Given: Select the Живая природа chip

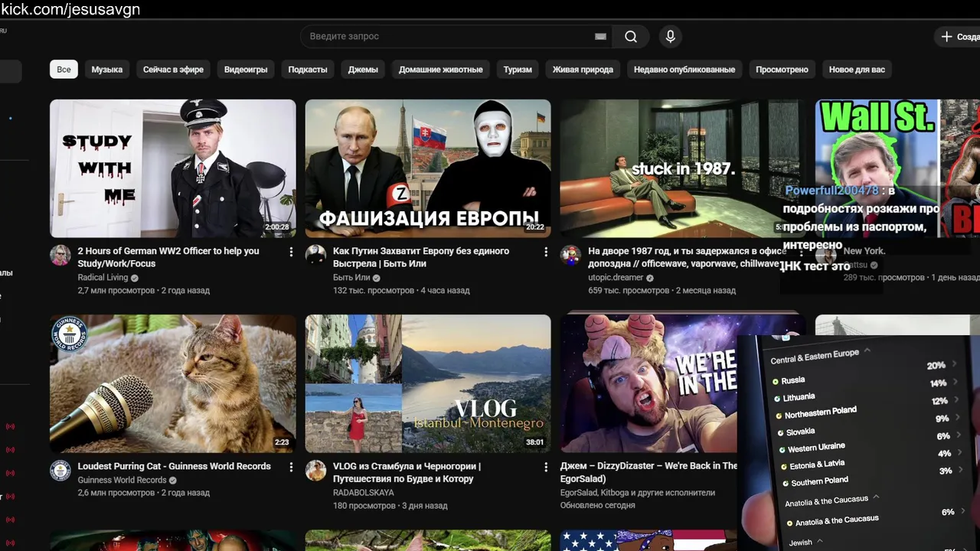Looking at the screenshot, I should [x=583, y=70].
